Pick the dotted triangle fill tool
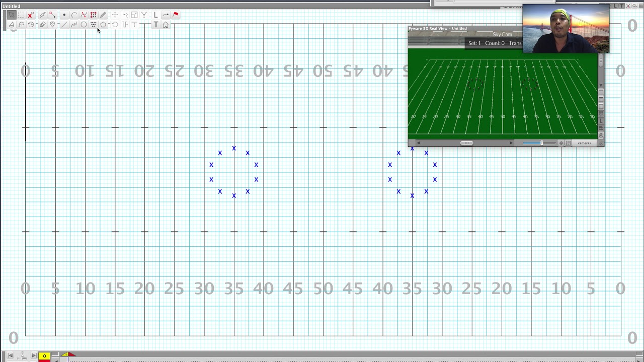 93,24
